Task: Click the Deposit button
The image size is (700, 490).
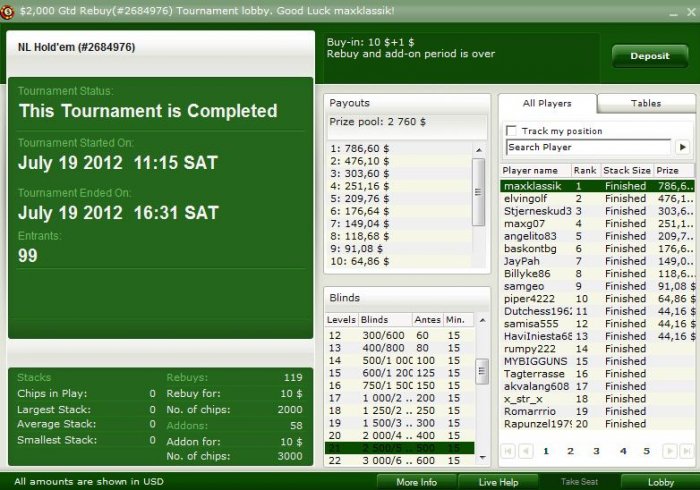Action: coord(650,56)
